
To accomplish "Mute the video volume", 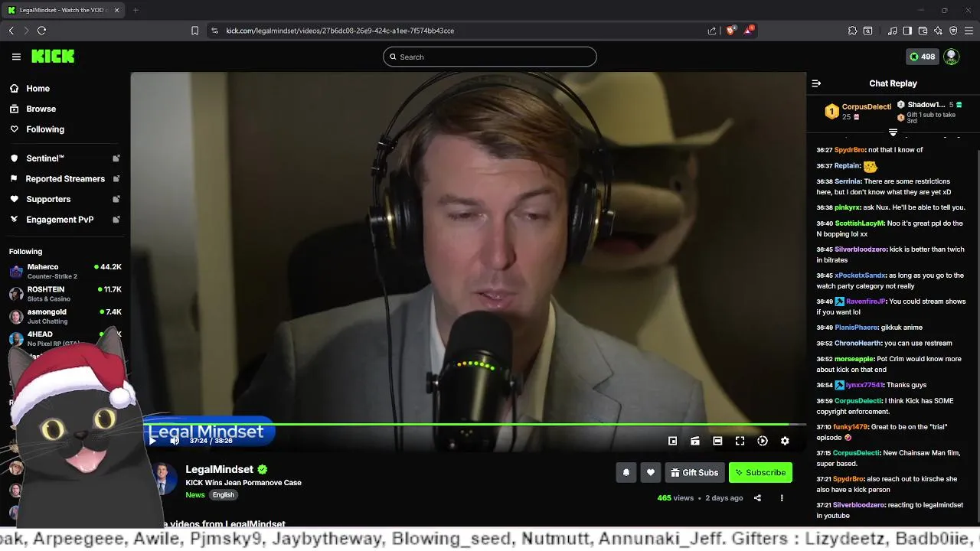I will [175, 441].
